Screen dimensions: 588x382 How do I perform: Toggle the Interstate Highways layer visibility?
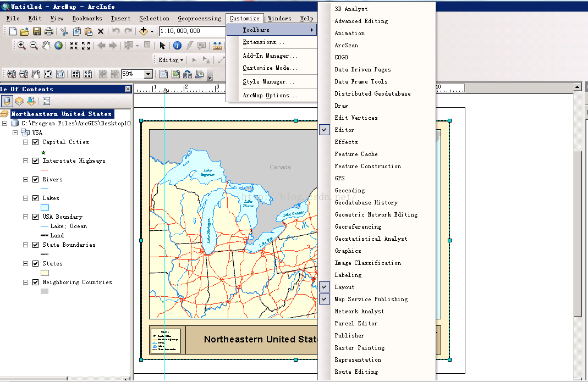[36, 161]
